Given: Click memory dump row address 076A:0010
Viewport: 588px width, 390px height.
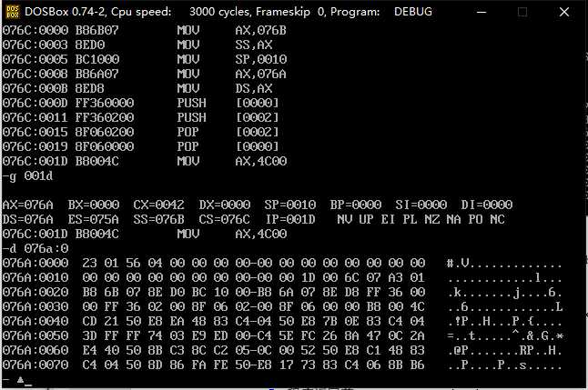Looking at the screenshot, I should point(35,277).
